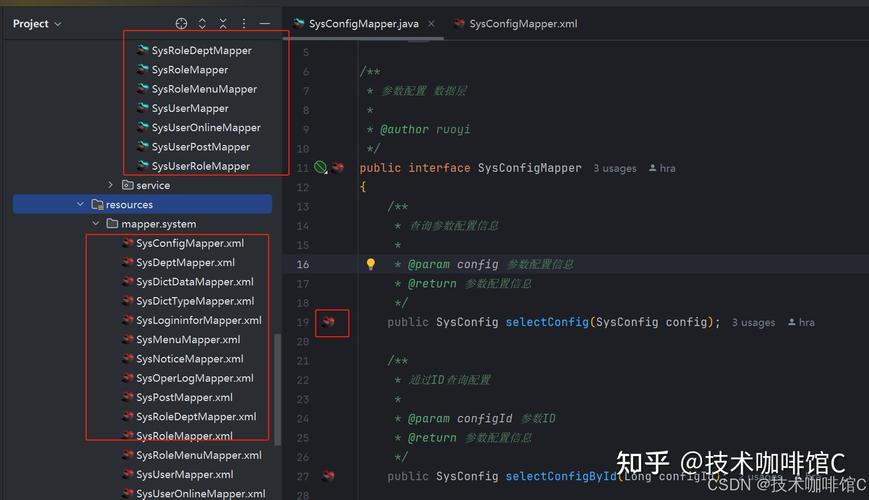Collapse the mapper.system folder
Image resolution: width=869 pixels, height=500 pixels.
95,223
